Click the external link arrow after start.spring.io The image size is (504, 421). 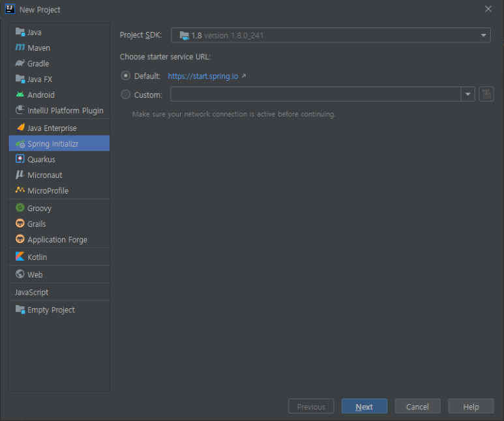(244, 76)
